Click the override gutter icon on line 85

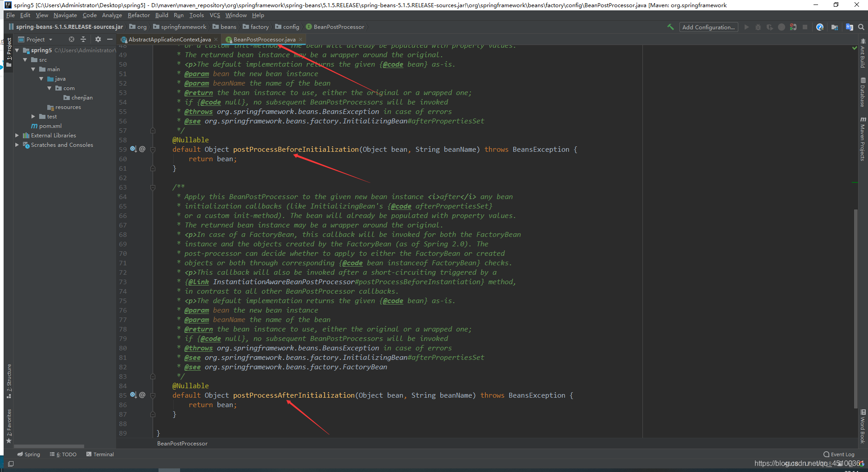133,395
